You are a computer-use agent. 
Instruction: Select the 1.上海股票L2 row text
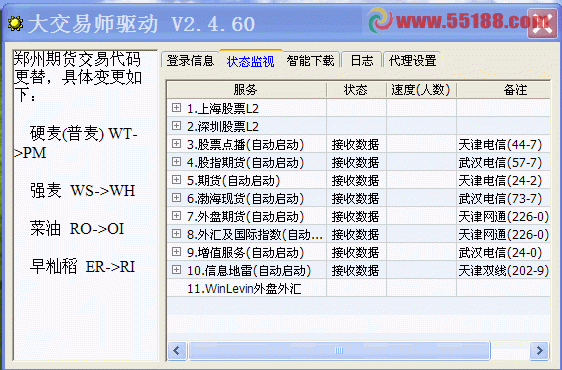point(223,109)
